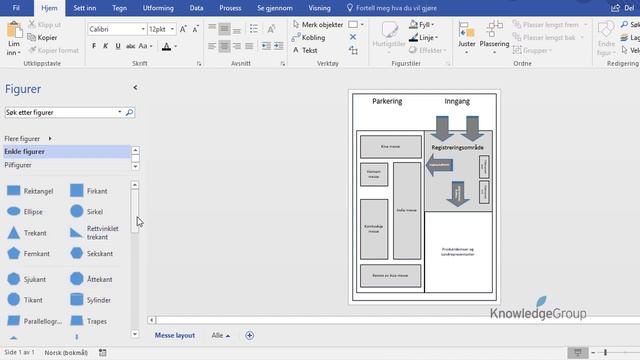Image resolution: width=640 pixels, height=360 pixels.
Task: Click the text direction icon
Action: [x=271, y=29]
